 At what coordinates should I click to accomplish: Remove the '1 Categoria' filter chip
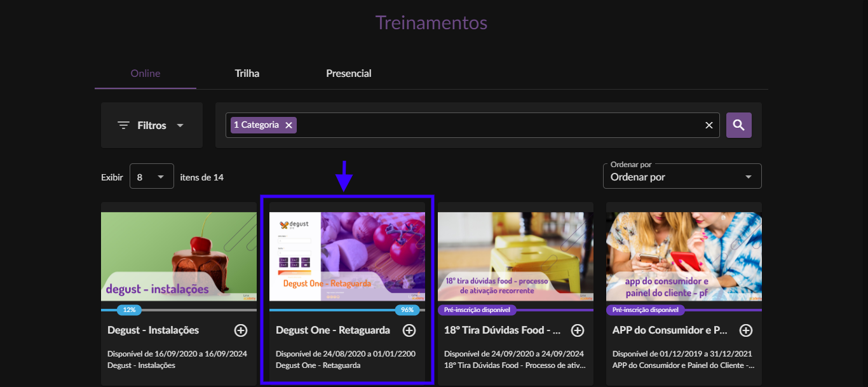coord(288,125)
